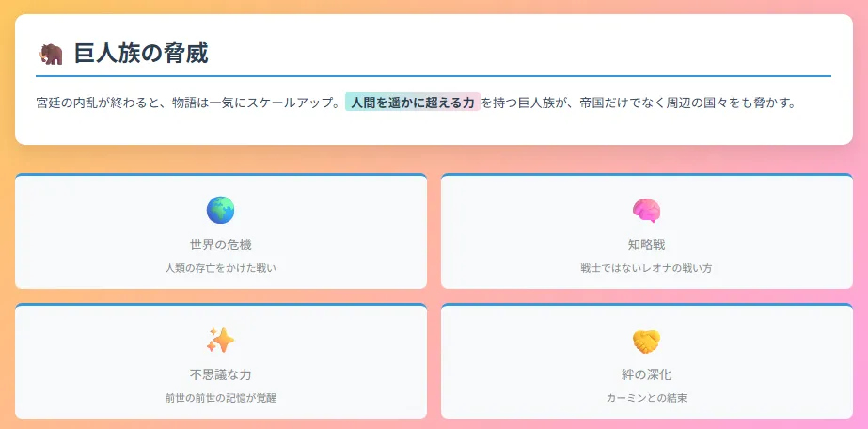The image size is (868, 429).
Task: Select the 不思議な力 card title
Action: click(x=220, y=374)
